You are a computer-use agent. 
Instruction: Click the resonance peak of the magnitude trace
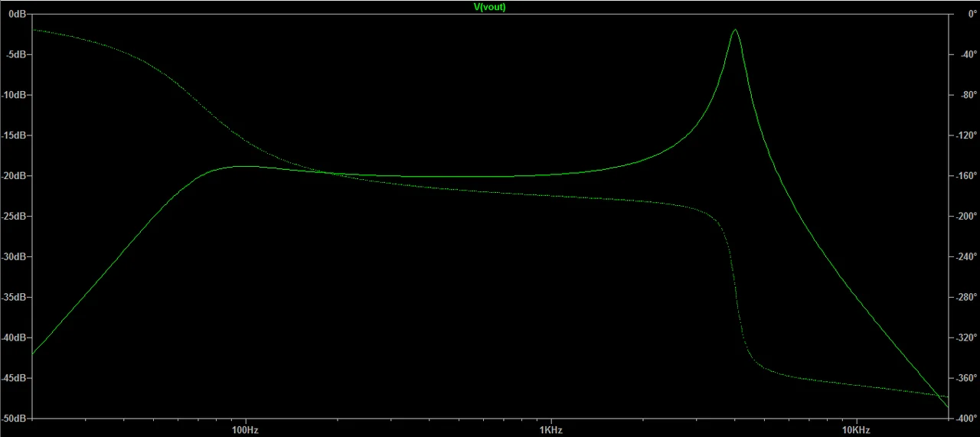tap(735, 30)
